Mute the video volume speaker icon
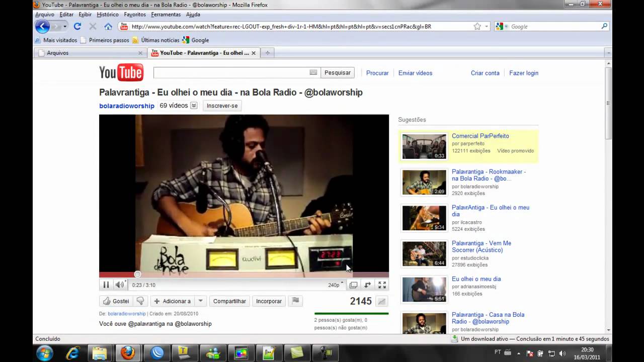644x362 pixels. [x=120, y=285]
